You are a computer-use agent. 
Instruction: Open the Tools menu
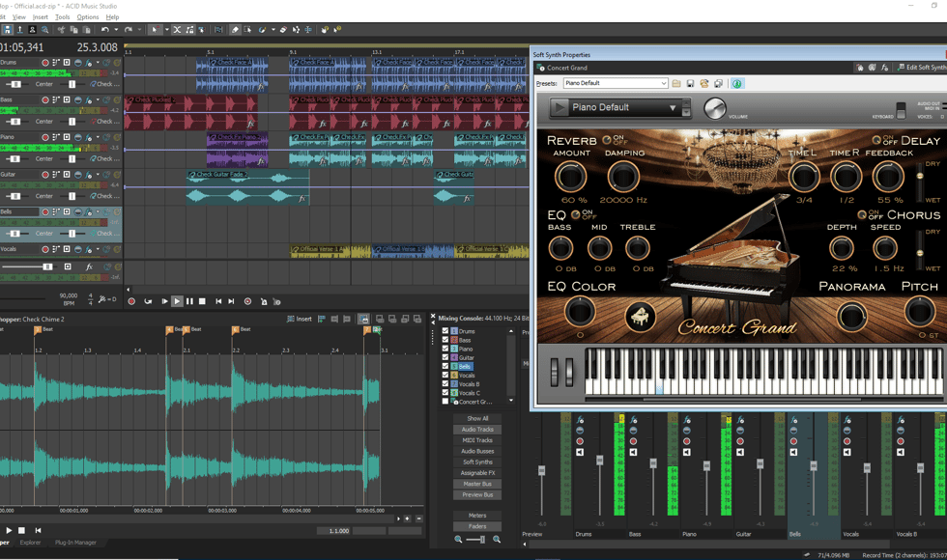63,17
